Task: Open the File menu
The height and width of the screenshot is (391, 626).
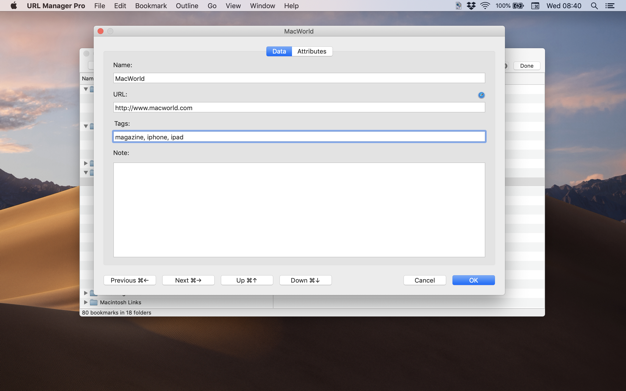Action: coord(99,6)
